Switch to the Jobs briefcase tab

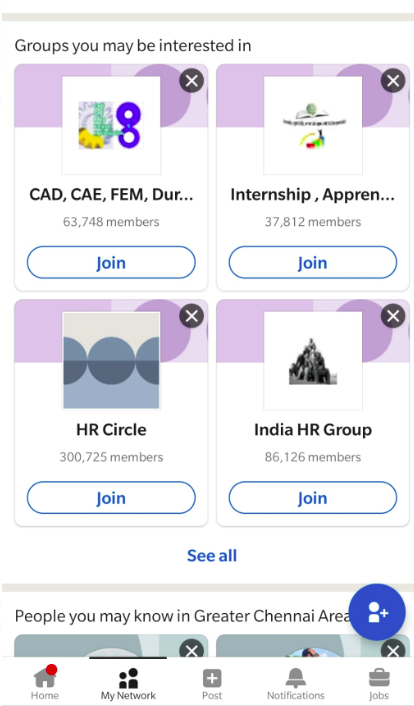pos(379,683)
